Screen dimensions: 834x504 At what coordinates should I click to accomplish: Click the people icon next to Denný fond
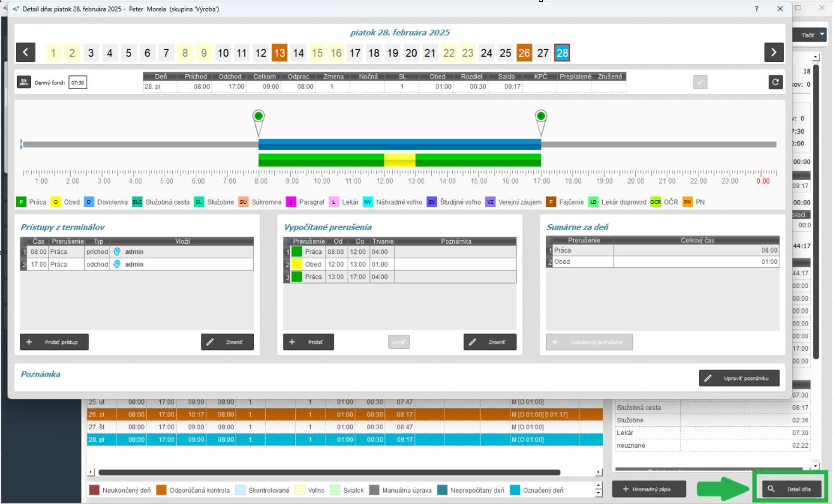24,82
